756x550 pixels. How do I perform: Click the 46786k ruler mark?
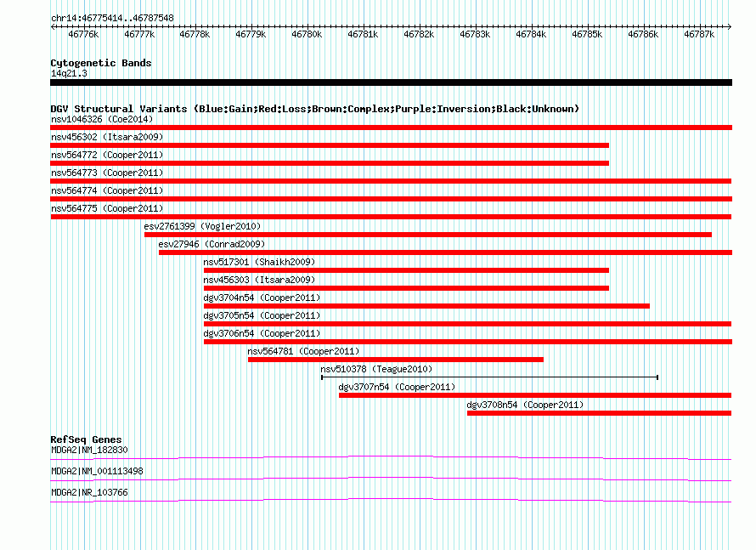pos(643,34)
